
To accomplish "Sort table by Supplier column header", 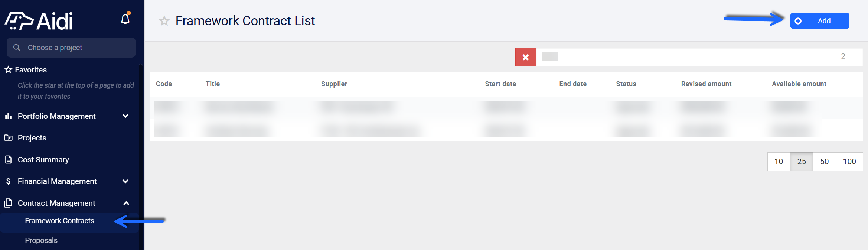I will coord(334,84).
